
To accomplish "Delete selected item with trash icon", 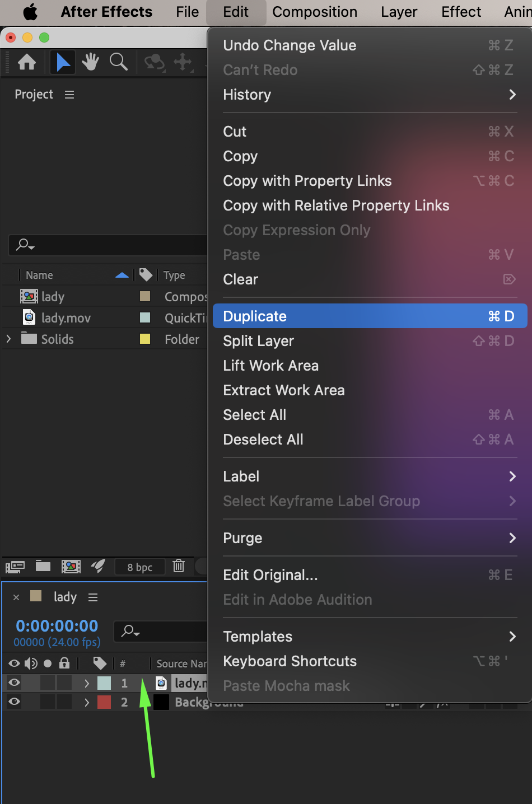I will pos(179,566).
